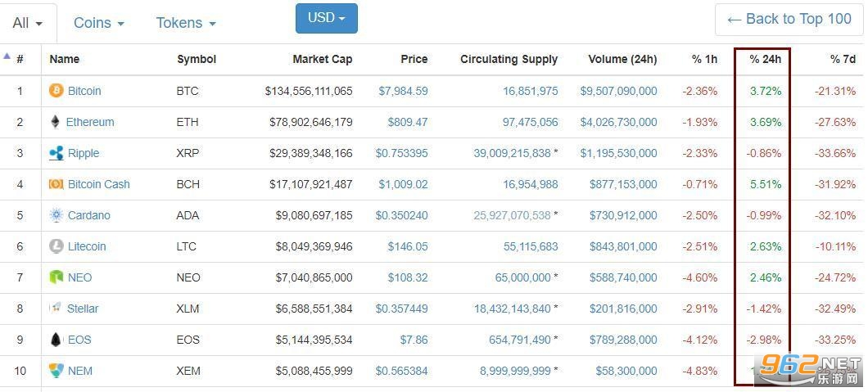Click the NEM logo icon

(x=56, y=371)
